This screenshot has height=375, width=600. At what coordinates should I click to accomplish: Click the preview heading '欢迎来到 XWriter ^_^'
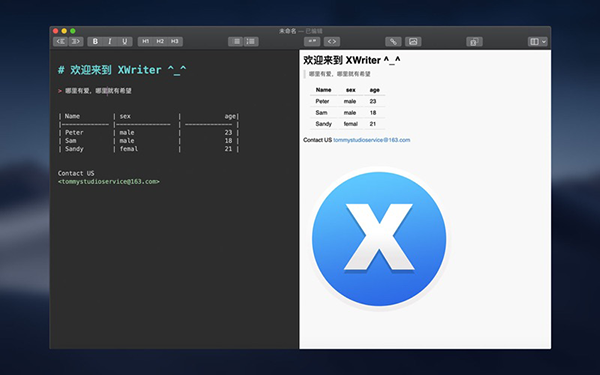coord(352,60)
